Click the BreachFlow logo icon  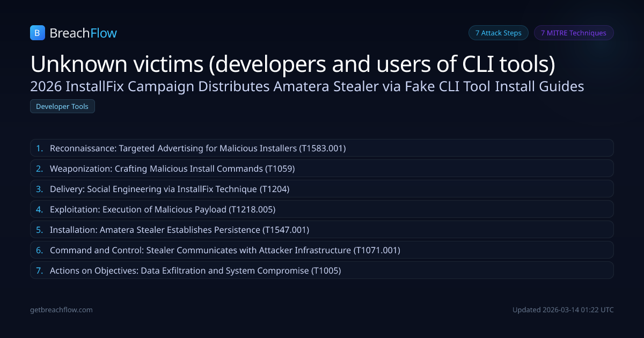[37, 33]
